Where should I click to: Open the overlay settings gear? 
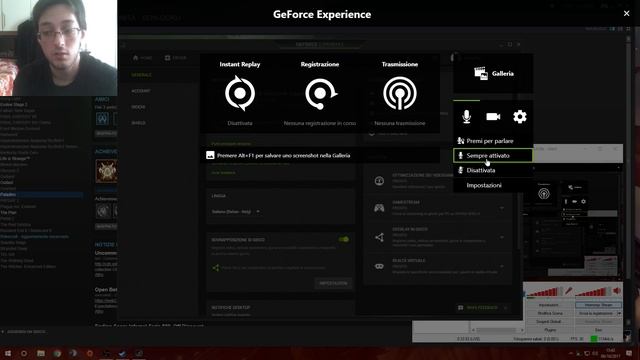tap(520, 117)
